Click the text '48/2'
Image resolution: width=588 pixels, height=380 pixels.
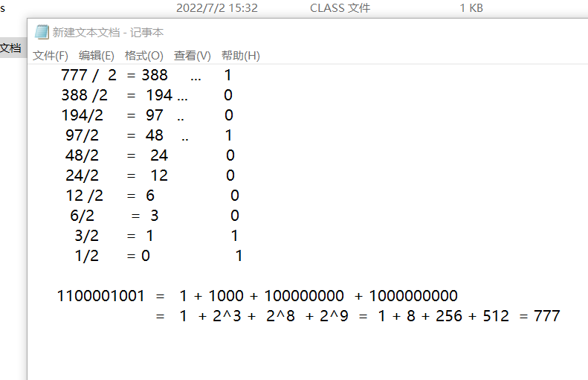click(x=82, y=155)
